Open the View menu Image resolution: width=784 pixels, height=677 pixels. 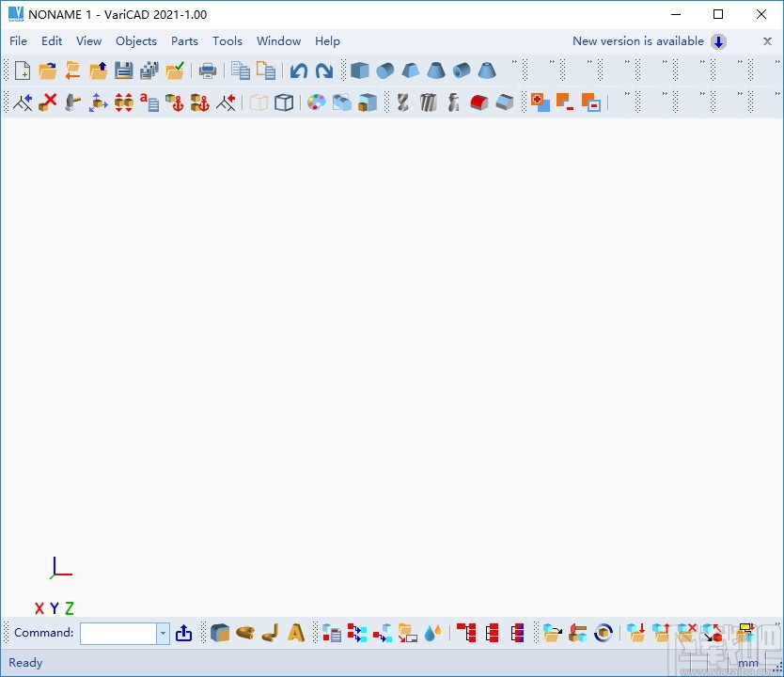(88, 41)
